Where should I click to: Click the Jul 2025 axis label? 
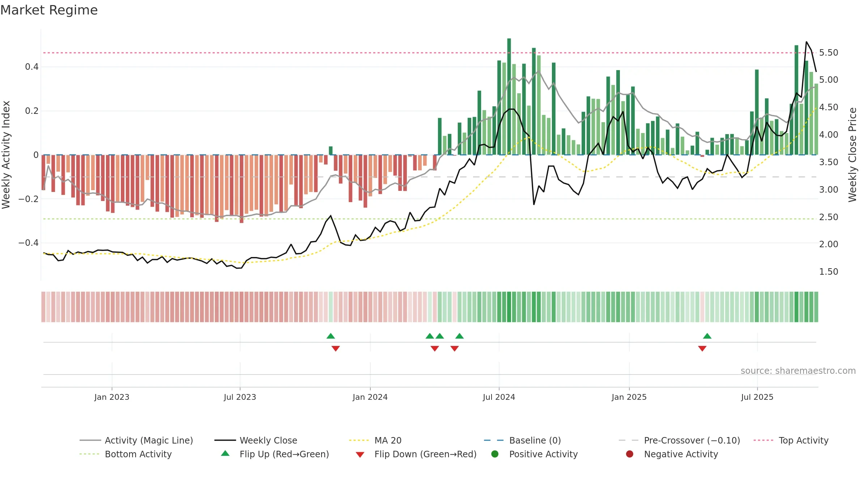pyautogui.click(x=757, y=397)
